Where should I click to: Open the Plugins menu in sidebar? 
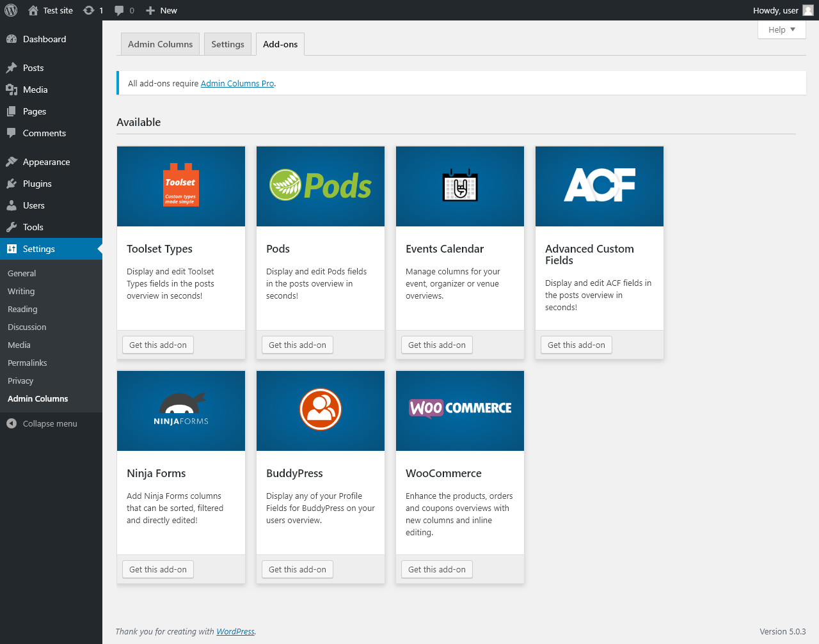pyautogui.click(x=37, y=184)
